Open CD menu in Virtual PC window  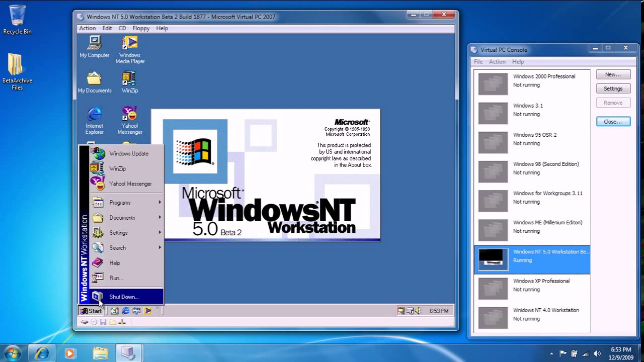click(122, 28)
